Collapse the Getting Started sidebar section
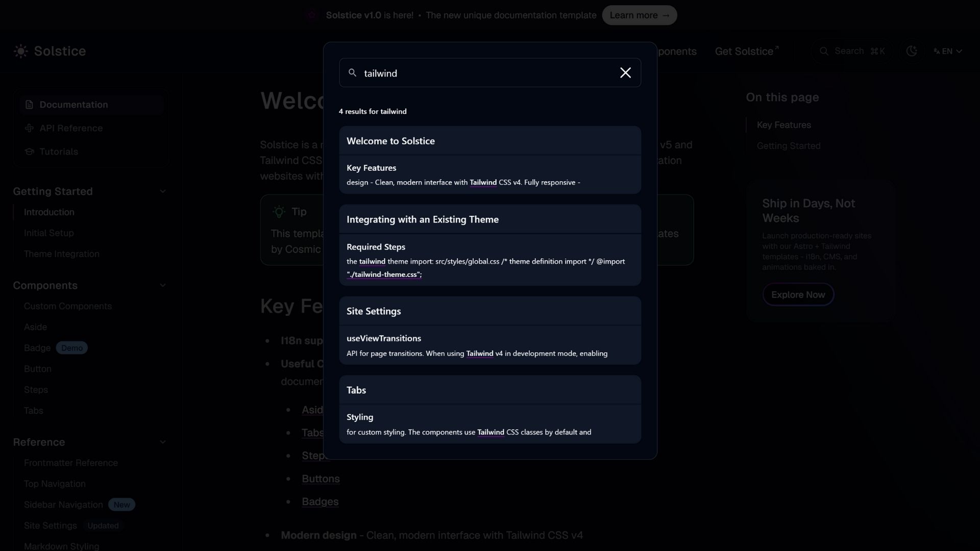The image size is (980, 551). coord(163,191)
